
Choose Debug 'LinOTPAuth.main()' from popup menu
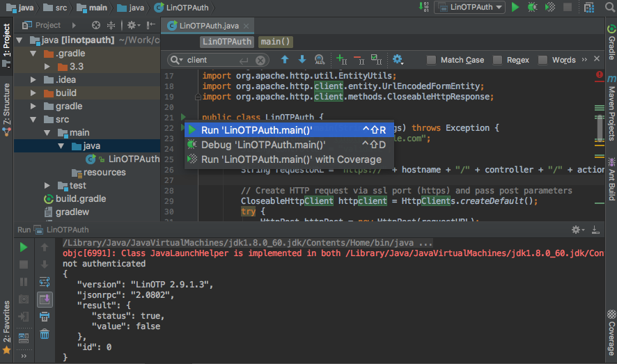(x=263, y=145)
